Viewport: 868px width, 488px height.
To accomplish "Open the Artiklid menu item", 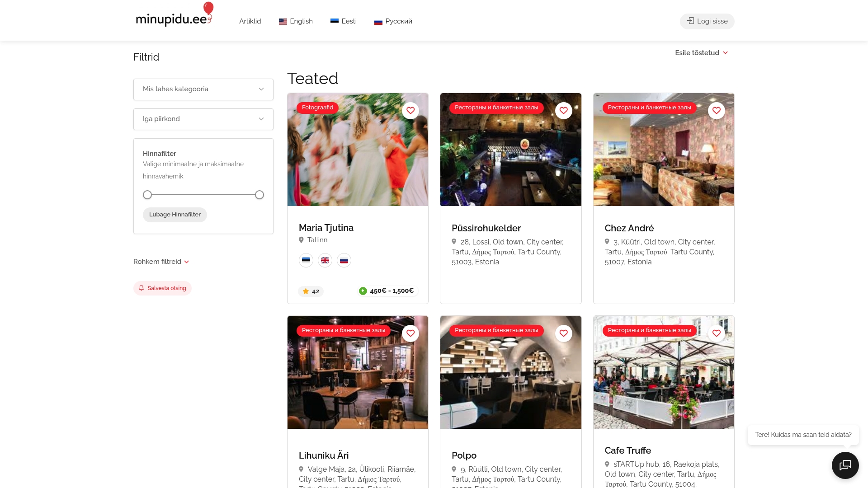I will 250,21.
